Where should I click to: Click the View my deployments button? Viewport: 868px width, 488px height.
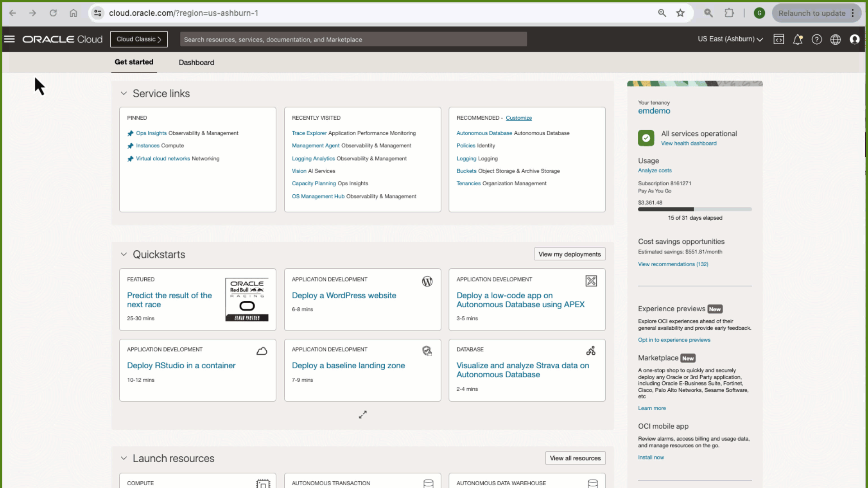point(569,254)
